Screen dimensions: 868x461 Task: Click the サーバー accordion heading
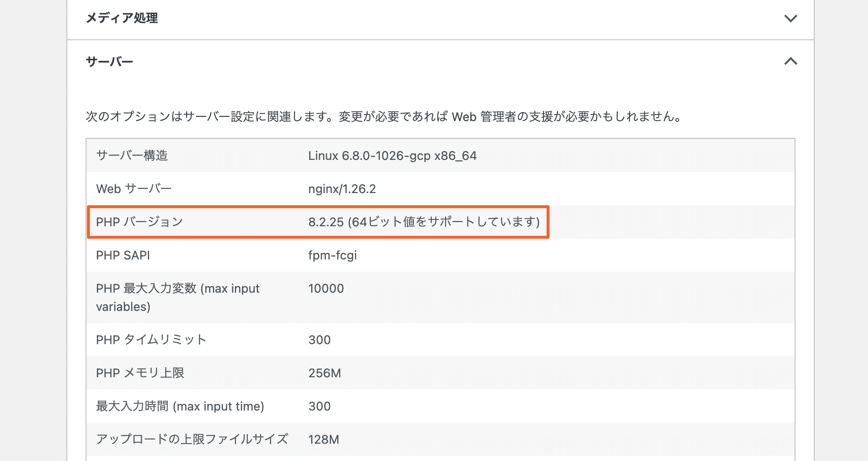110,62
